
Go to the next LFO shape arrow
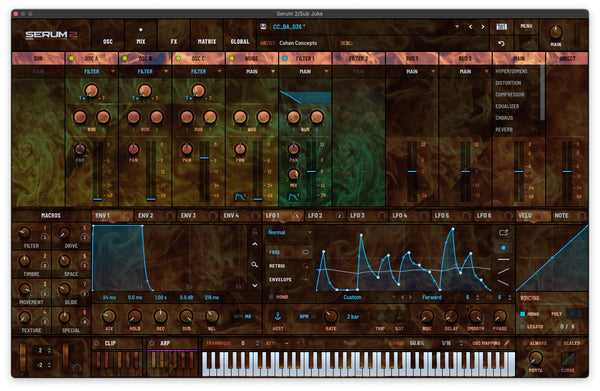point(410,297)
